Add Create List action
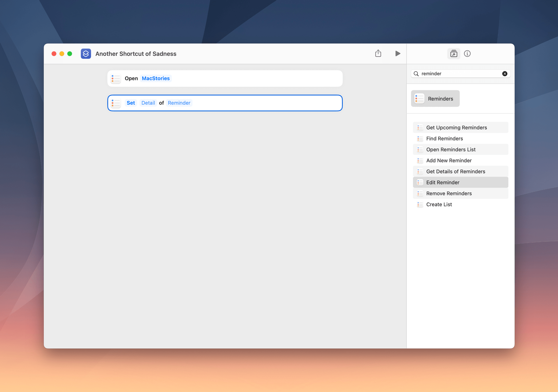Image resolution: width=558 pixels, height=392 pixels. coord(460,204)
